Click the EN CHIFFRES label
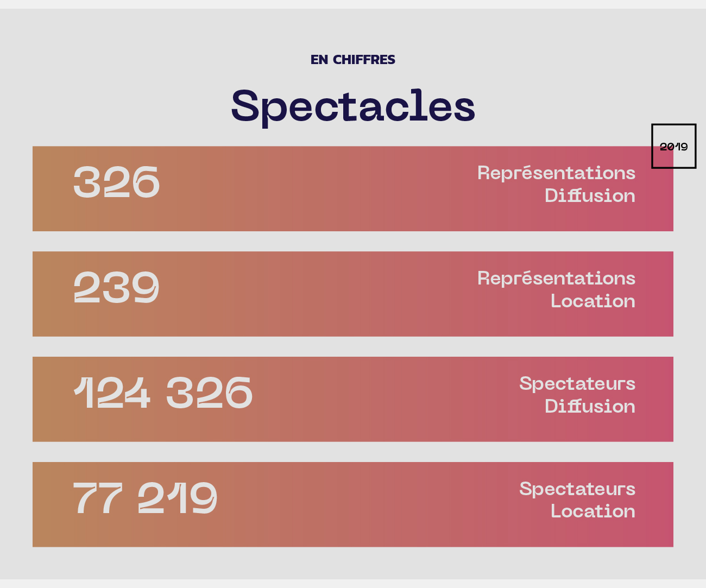706x588 pixels. pyautogui.click(x=353, y=60)
